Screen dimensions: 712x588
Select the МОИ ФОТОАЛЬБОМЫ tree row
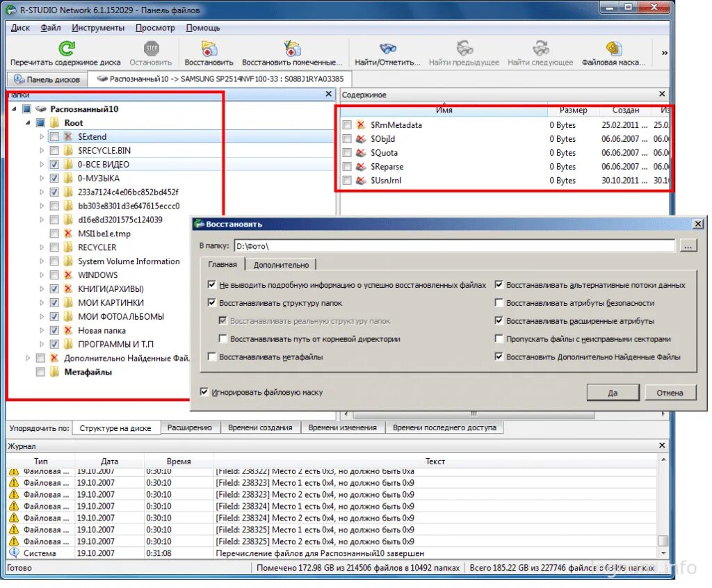pos(121,316)
